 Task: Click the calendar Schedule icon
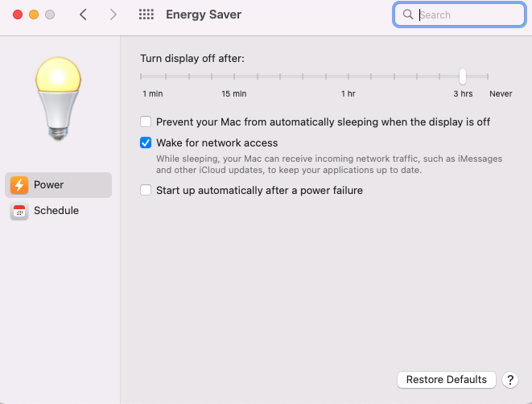pyautogui.click(x=19, y=211)
